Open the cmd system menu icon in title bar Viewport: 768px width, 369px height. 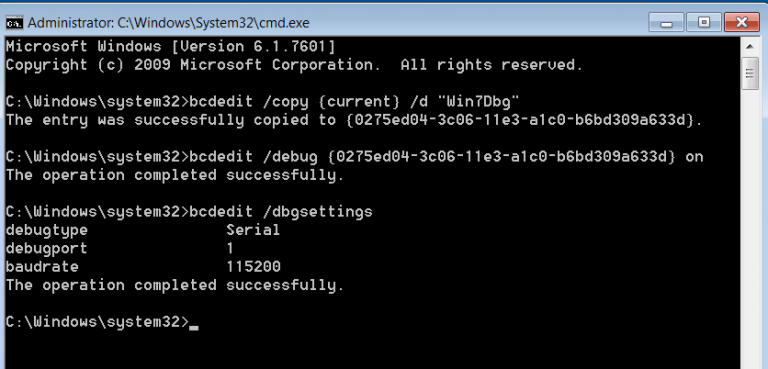pos(15,23)
